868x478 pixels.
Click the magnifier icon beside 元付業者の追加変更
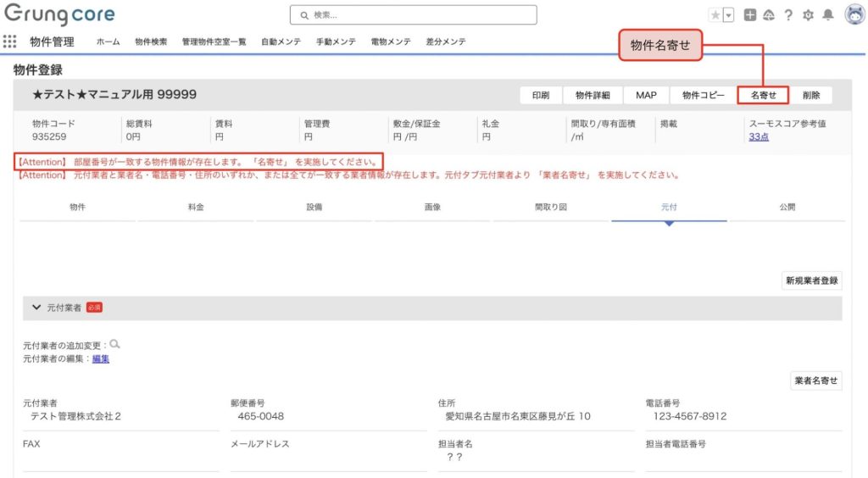click(x=115, y=344)
